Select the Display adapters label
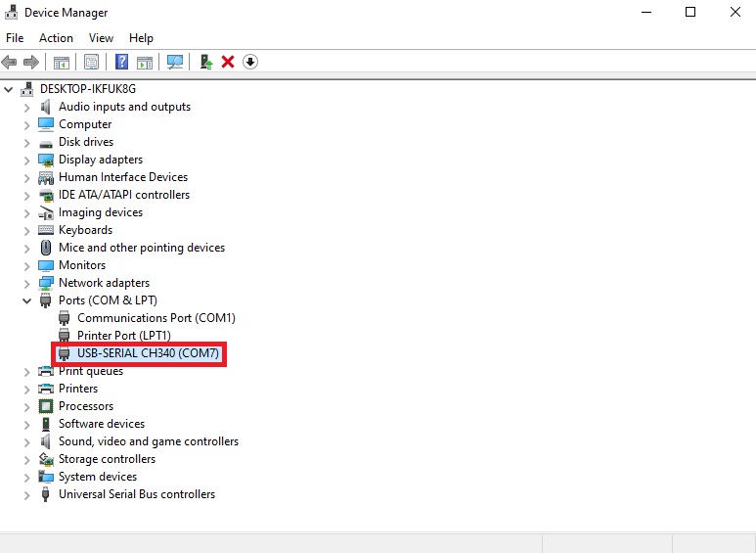 click(x=101, y=160)
